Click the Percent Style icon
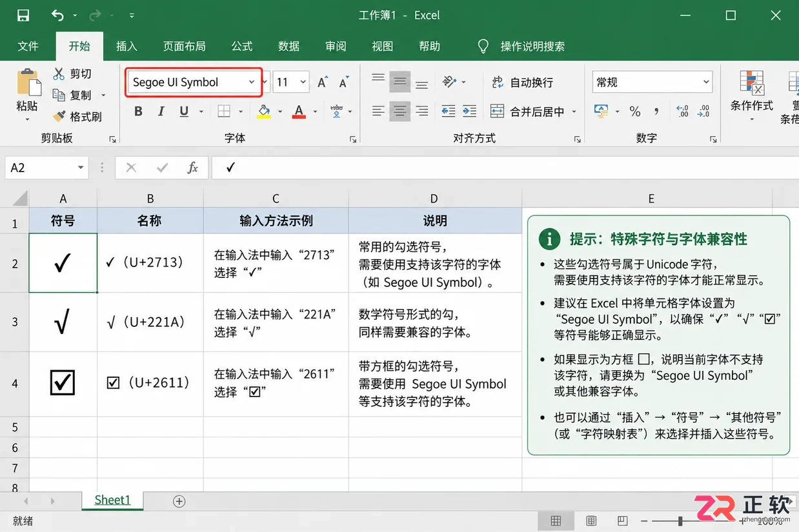 pyautogui.click(x=635, y=112)
